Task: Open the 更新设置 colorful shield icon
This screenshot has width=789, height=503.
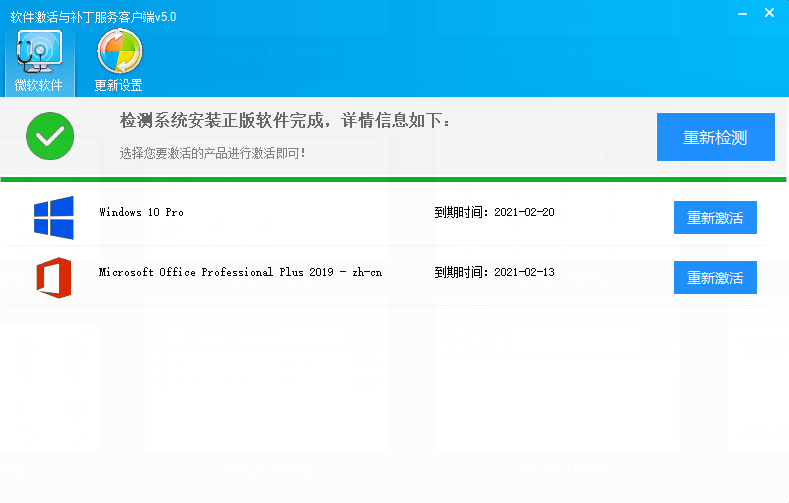Action: (x=118, y=51)
